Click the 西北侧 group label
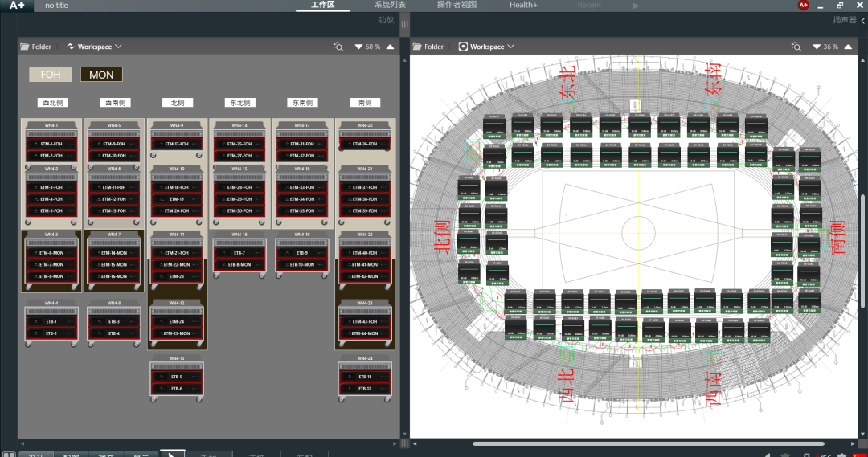This screenshot has height=457, width=868. 52,103
